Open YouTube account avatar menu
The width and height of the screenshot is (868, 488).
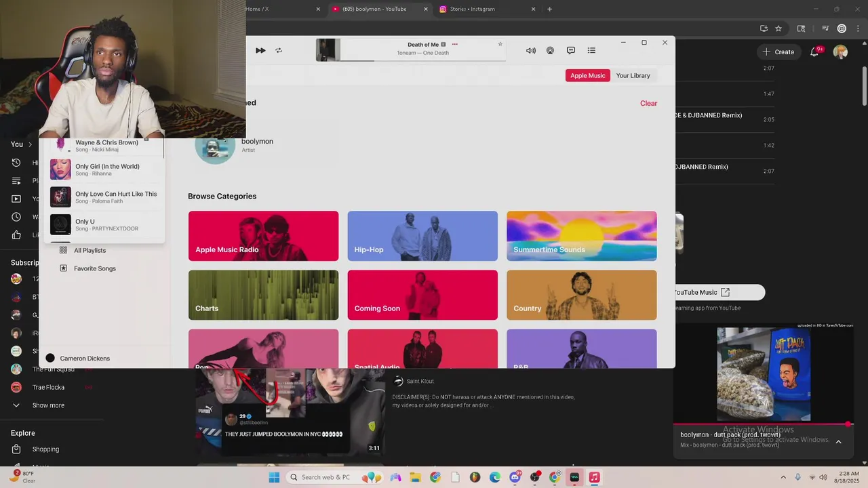pos(840,52)
